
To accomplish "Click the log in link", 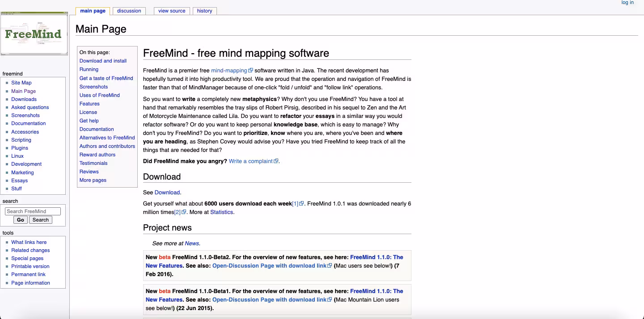I will pos(627,3).
